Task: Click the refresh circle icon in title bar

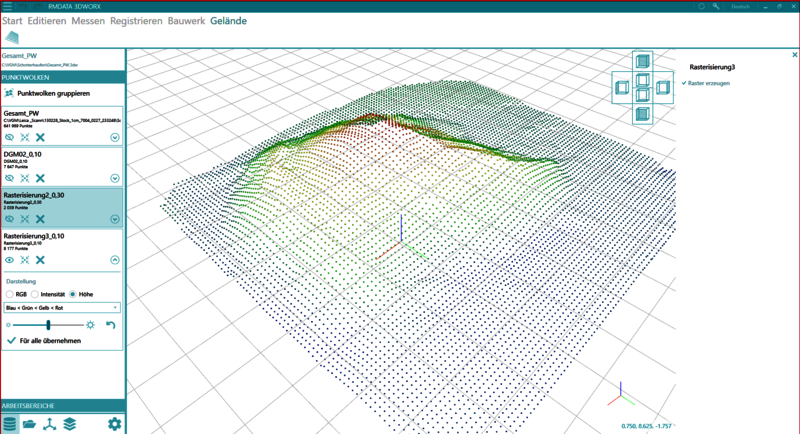Action: 702,6
